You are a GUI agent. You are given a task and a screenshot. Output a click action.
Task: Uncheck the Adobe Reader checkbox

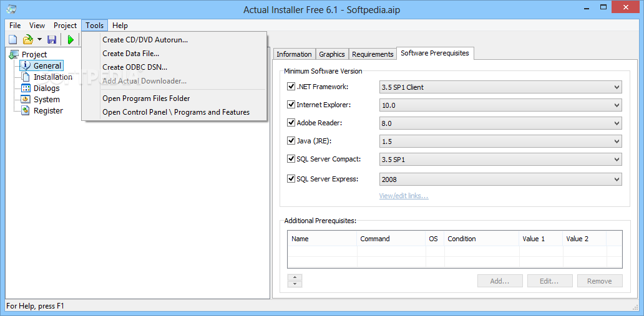[x=291, y=122]
